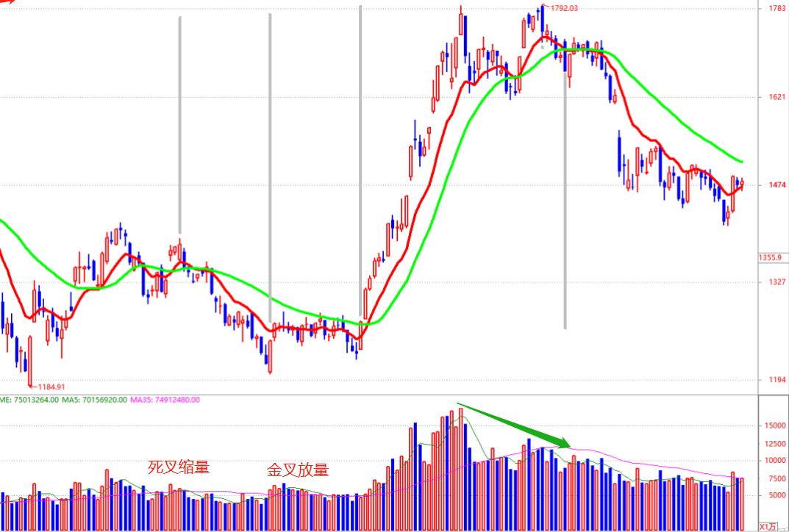Click the green moving average line end
Image resolution: width=789 pixels, height=532 pixels.
click(740, 162)
